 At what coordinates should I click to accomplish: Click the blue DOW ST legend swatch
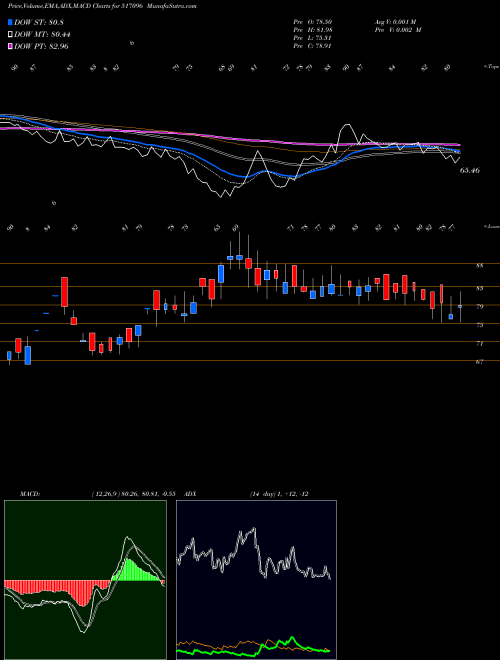click(x=11, y=22)
